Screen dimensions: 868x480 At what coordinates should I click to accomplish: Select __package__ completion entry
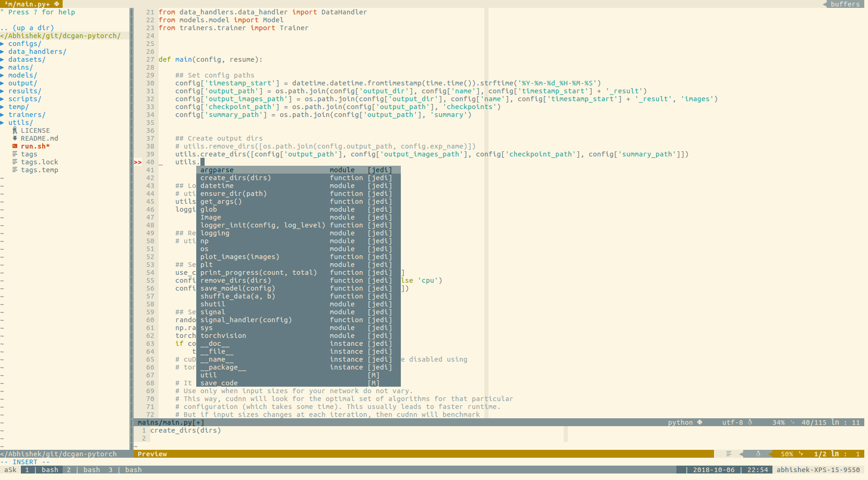click(298, 367)
